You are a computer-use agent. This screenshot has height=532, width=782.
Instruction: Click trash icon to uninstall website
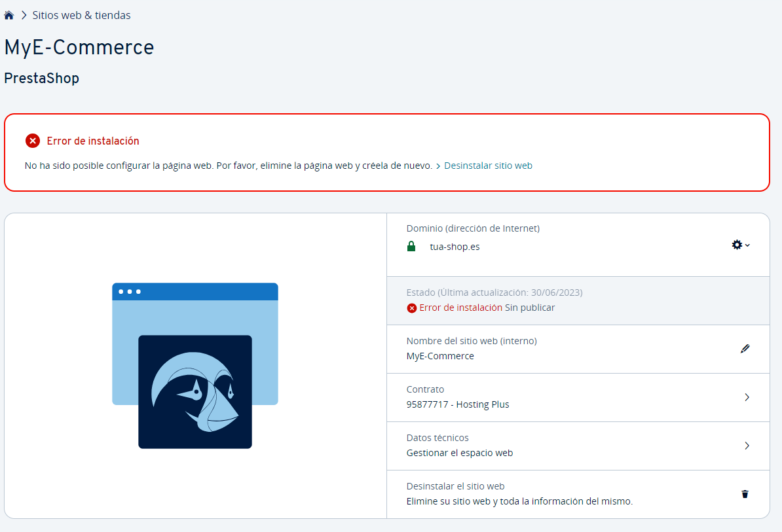pyautogui.click(x=745, y=494)
